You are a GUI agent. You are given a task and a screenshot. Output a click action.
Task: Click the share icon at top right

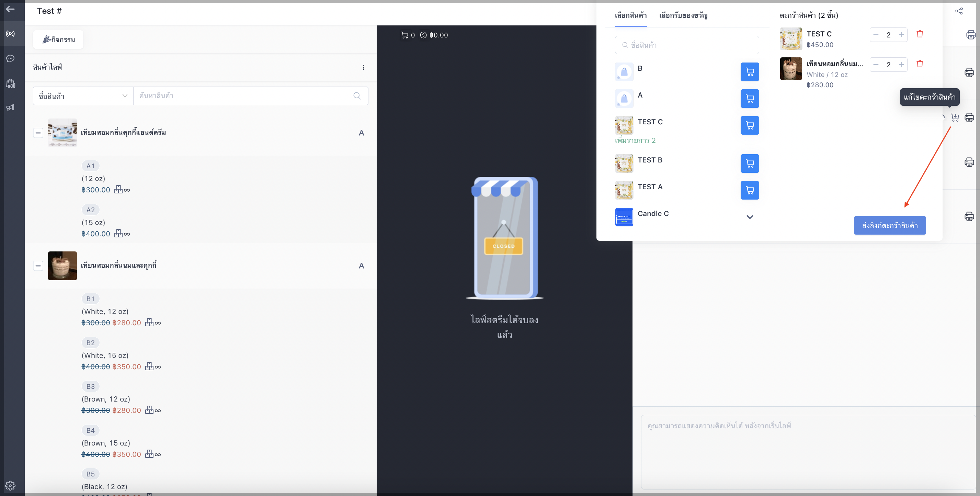tap(959, 11)
